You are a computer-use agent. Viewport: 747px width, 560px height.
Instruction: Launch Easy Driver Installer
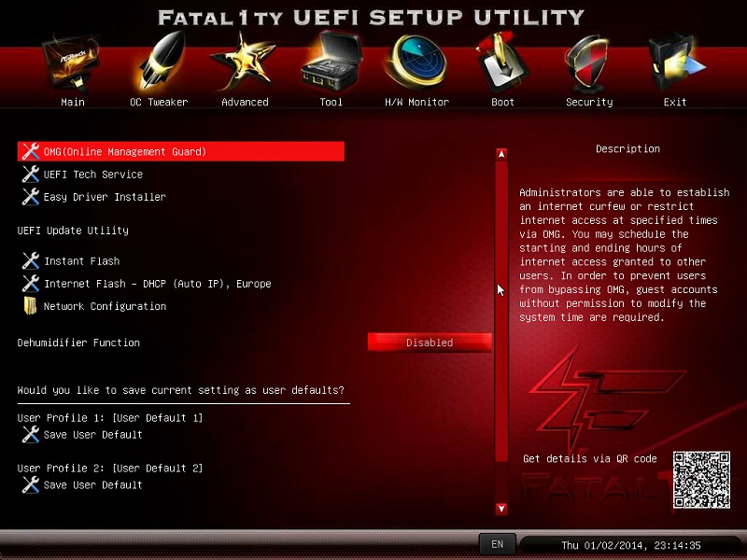pos(104,197)
